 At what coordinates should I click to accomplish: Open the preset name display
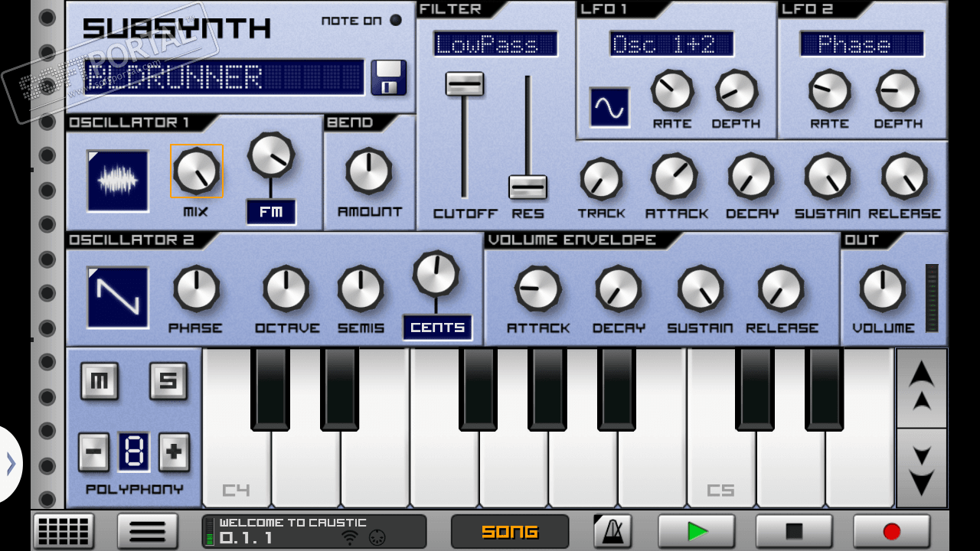pyautogui.click(x=224, y=77)
